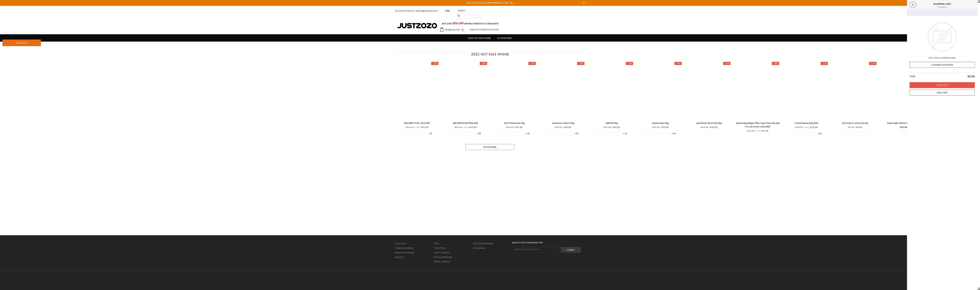Open the ACCESSORIES navigation menu

click(504, 38)
